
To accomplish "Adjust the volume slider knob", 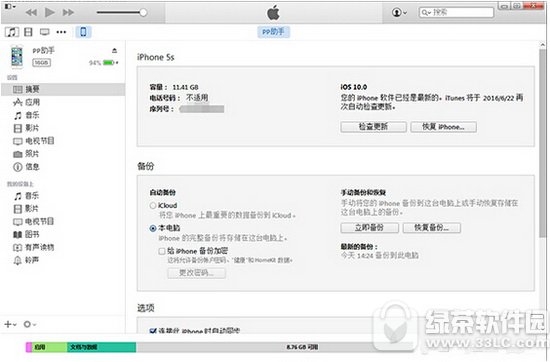I will (x=143, y=13).
